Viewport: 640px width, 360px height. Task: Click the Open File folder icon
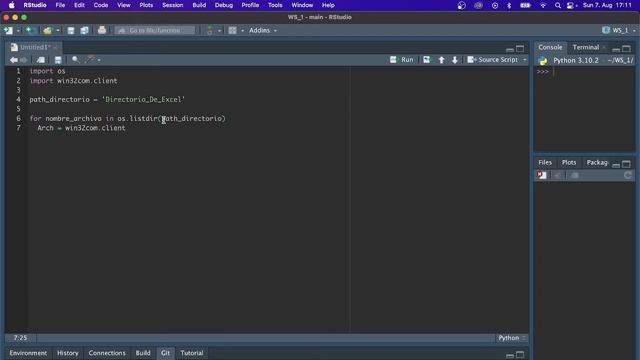pos(47,30)
